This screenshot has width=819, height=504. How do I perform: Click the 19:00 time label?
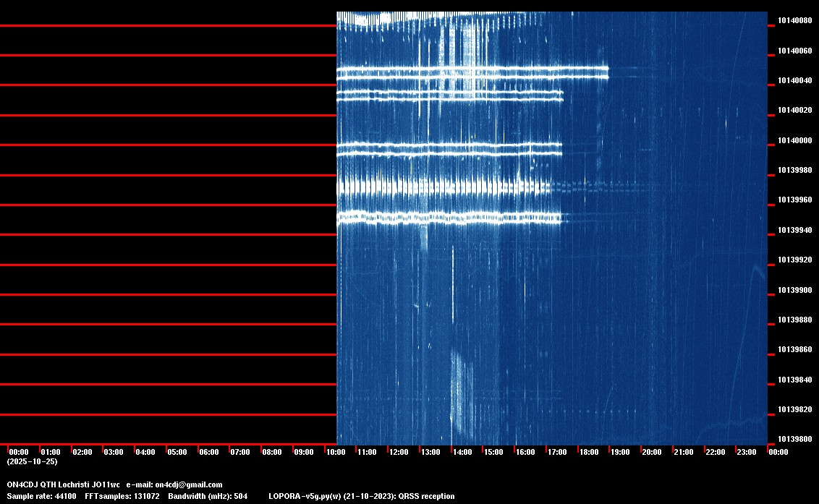point(620,452)
